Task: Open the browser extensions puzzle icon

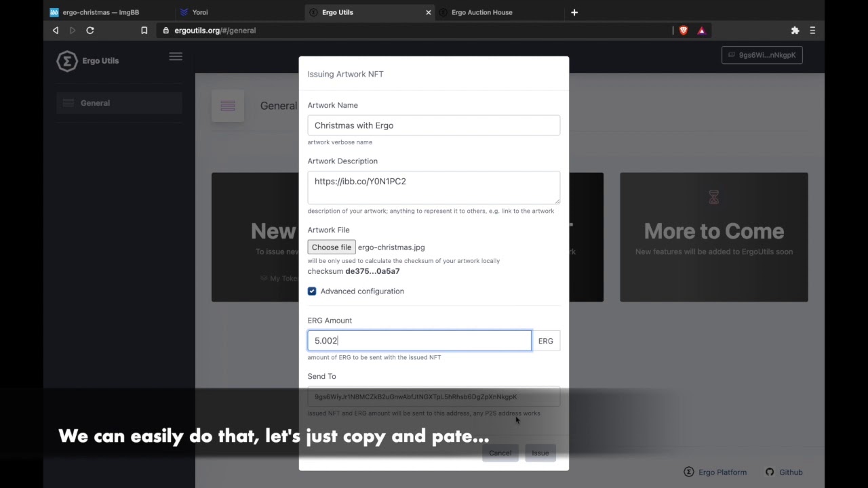Action: pyautogui.click(x=795, y=30)
